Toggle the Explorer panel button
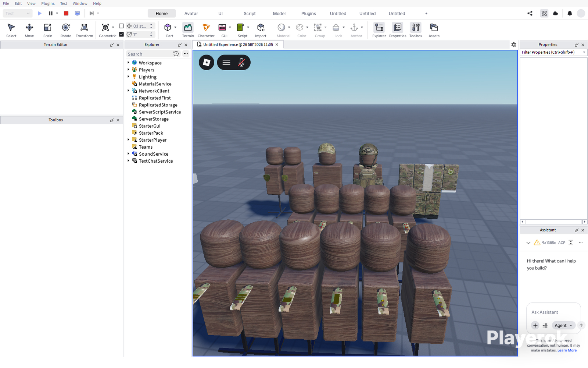Viewport: 588px width, 368px height. pos(379,30)
